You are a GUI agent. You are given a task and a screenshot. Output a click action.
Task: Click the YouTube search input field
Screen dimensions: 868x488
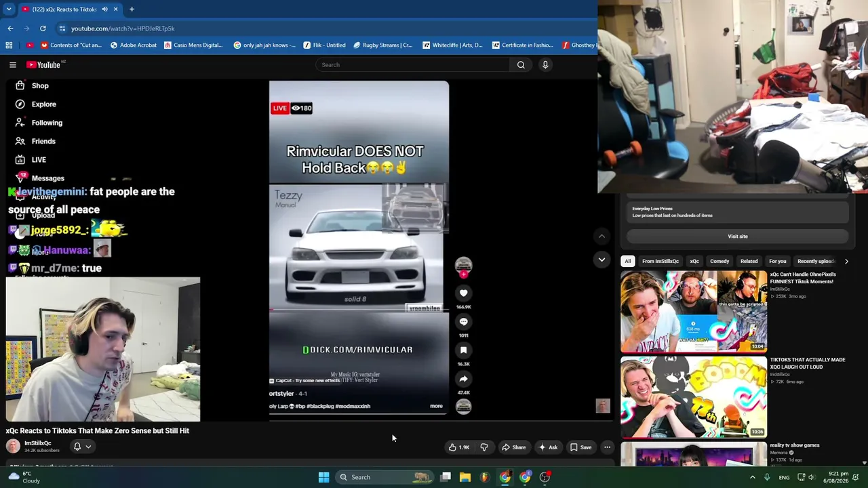412,65
